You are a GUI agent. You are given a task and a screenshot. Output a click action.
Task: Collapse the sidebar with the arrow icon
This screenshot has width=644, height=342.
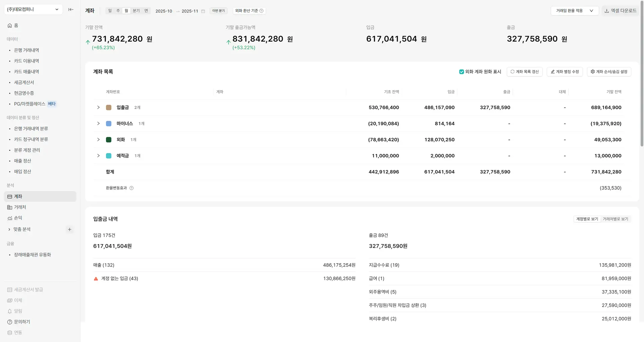(x=71, y=9)
